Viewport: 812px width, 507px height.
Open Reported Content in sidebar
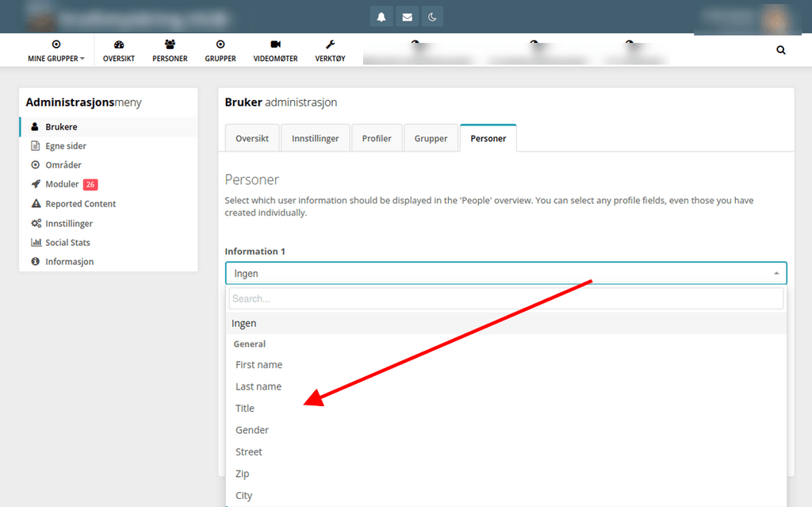pyautogui.click(x=80, y=204)
